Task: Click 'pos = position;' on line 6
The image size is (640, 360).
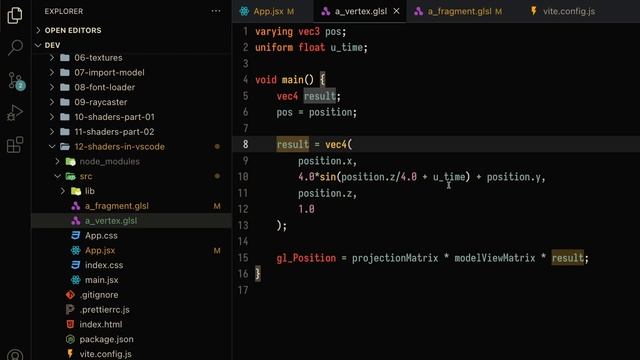Action: pos(317,112)
